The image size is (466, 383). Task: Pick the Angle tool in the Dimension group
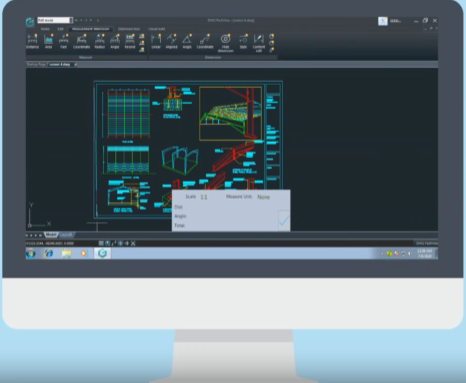coord(187,42)
